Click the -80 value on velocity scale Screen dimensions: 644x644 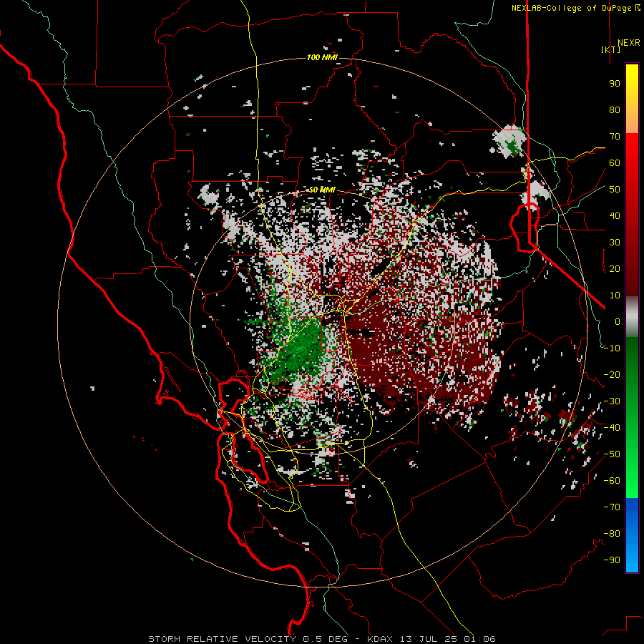click(x=612, y=534)
